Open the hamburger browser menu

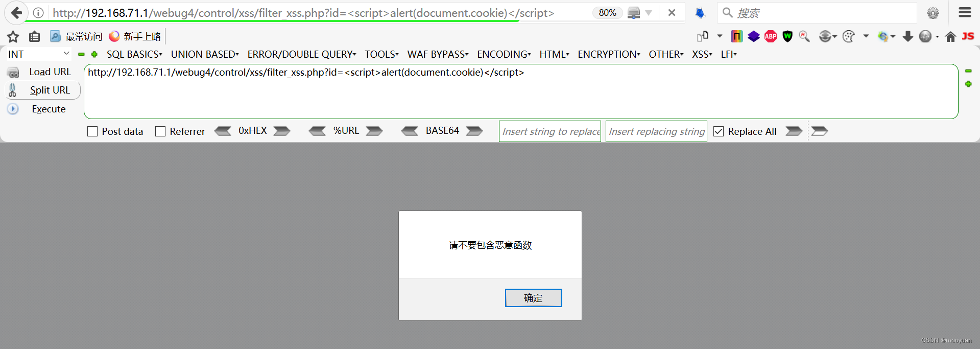coord(965,12)
